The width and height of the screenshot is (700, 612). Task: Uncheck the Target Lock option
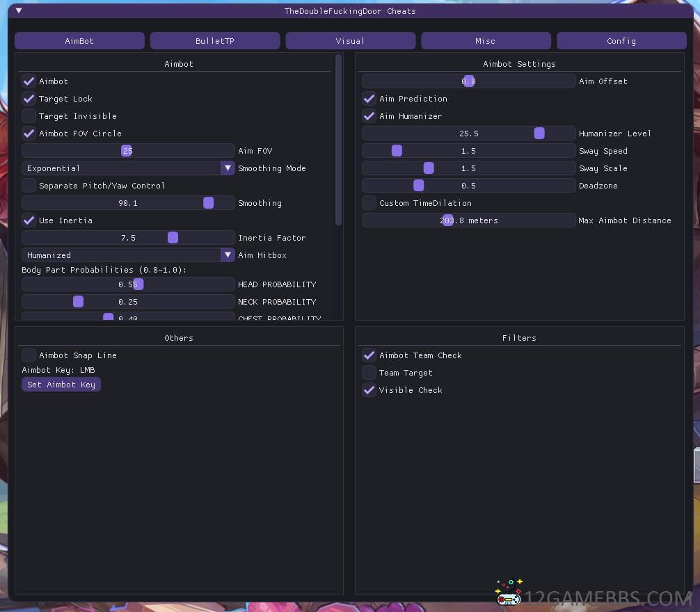pyautogui.click(x=29, y=99)
